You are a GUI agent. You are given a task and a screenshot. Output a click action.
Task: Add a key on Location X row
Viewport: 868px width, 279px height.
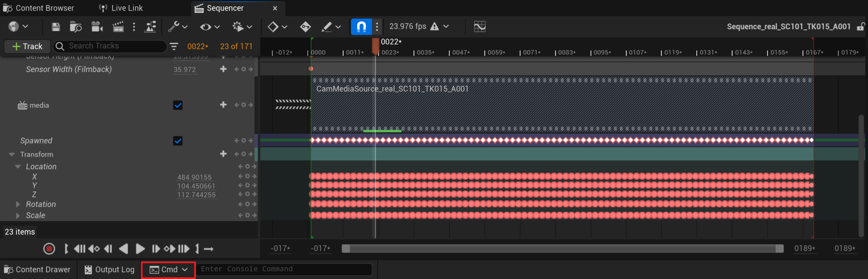pos(247,176)
